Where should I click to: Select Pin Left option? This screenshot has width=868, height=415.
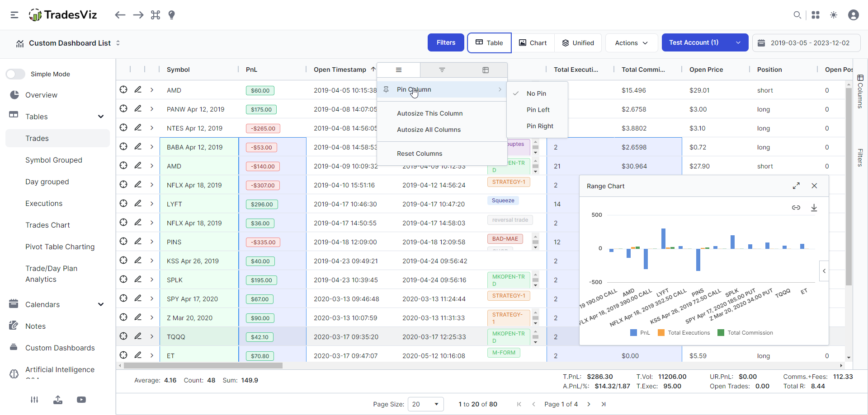[538, 110]
